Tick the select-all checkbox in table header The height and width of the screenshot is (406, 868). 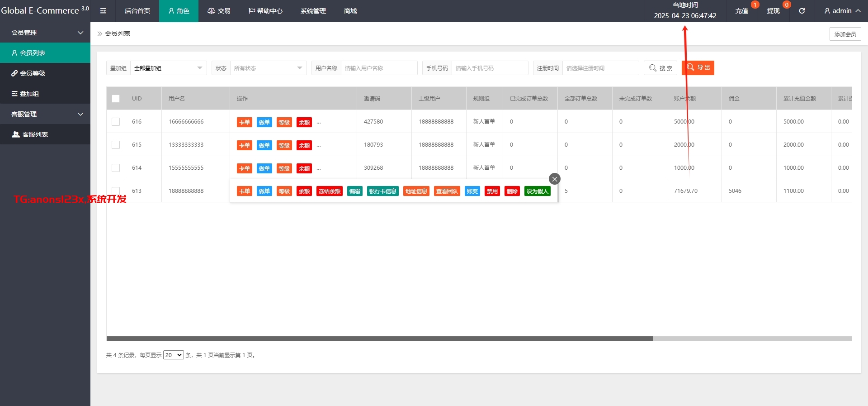(116, 99)
